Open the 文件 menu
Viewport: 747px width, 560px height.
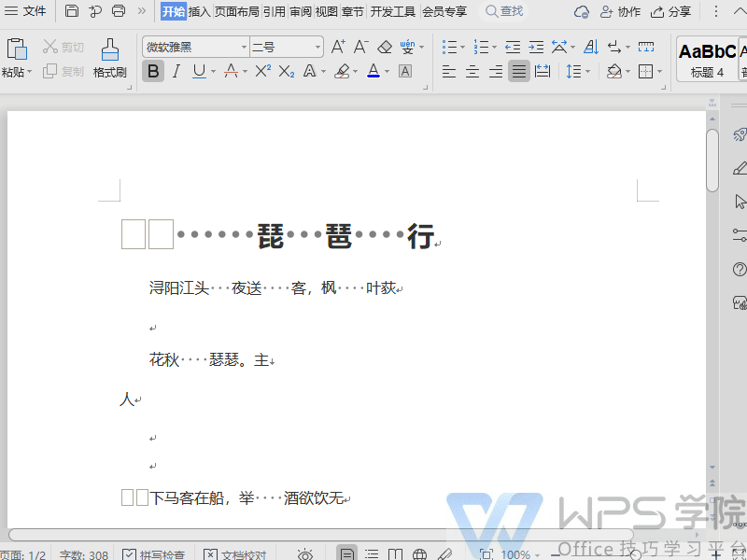tap(25, 11)
